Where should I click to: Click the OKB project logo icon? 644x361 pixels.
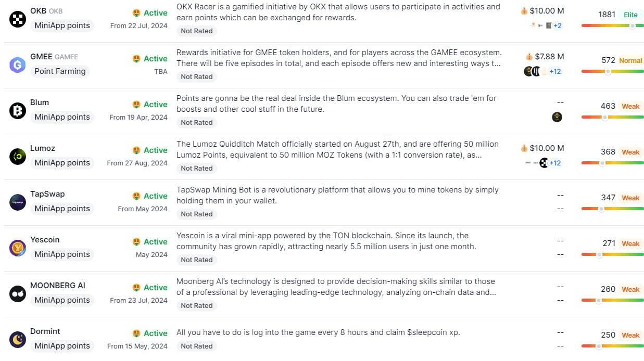tap(18, 19)
